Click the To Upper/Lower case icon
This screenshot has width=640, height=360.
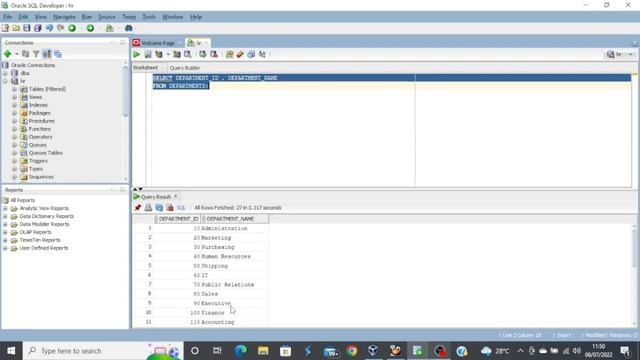coord(262,54)
